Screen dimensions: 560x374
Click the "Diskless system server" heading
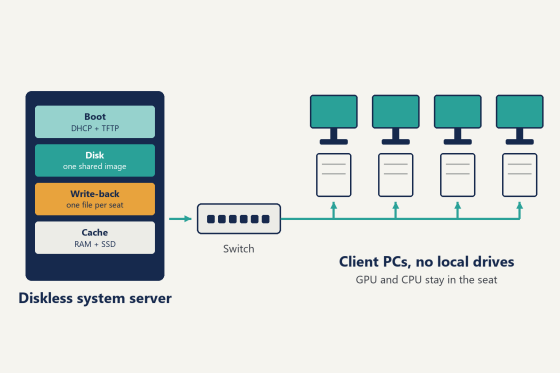[x=95, y=298]
